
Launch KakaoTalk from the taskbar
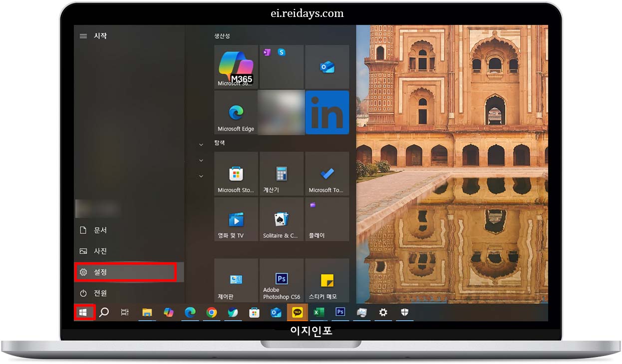click(297, 312)
